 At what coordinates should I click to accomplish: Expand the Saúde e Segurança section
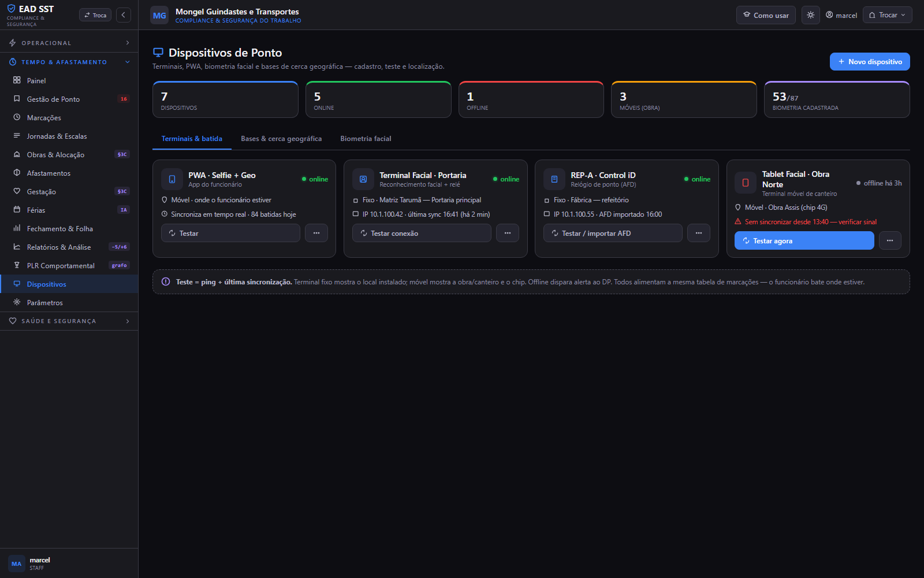[69, 321]
